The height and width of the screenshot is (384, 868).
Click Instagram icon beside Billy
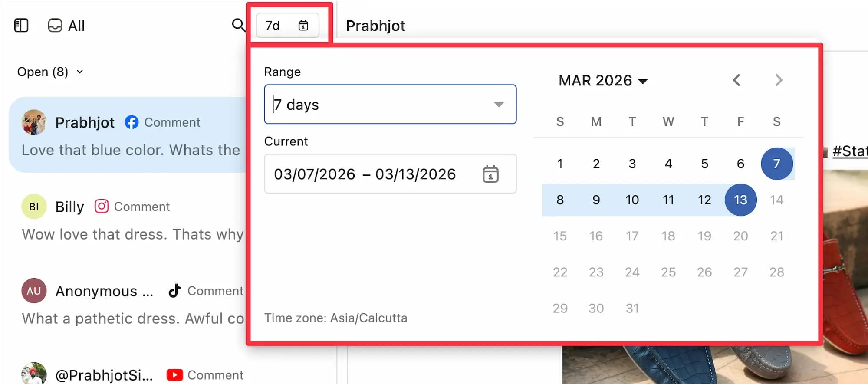pyautogui.click(x=102, y=206)
